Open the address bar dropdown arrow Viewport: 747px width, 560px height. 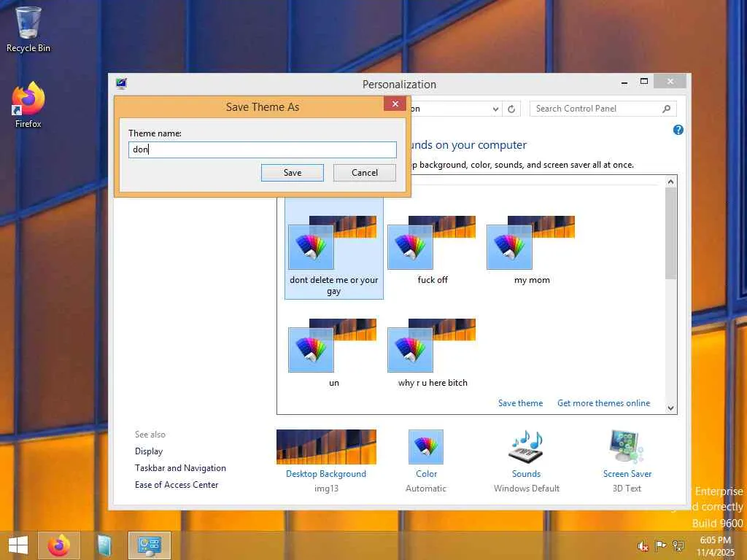click(495, 109)
